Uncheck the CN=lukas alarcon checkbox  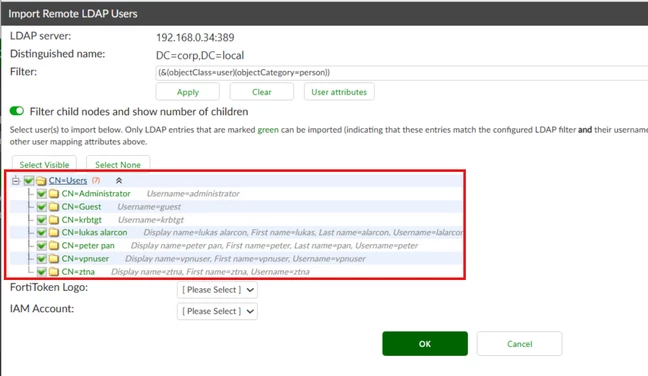click(x=41, y=233)
